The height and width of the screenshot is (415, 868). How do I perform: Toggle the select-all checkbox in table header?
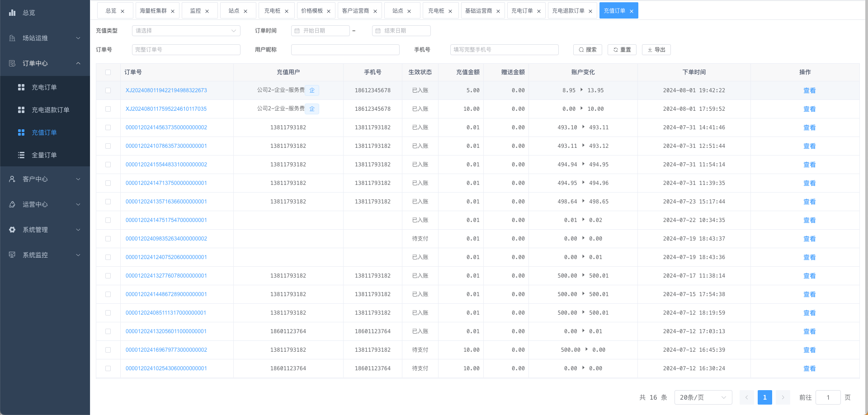click(x=108, y=72)
